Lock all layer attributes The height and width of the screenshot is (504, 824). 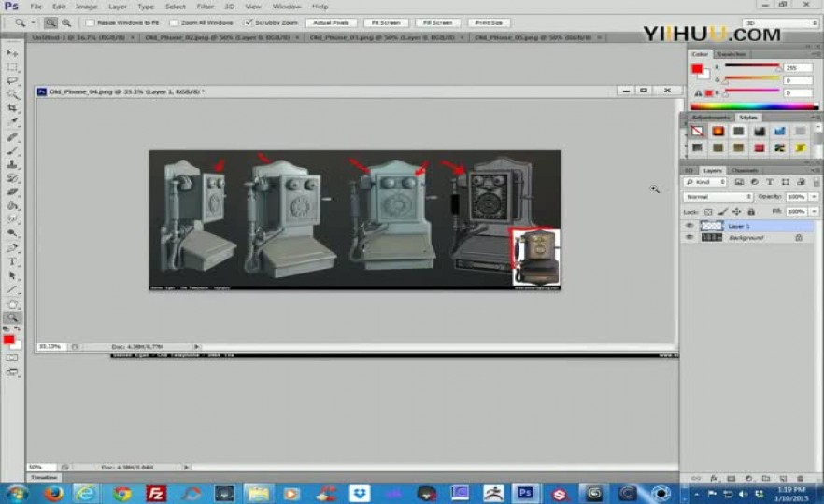(751, 212)
